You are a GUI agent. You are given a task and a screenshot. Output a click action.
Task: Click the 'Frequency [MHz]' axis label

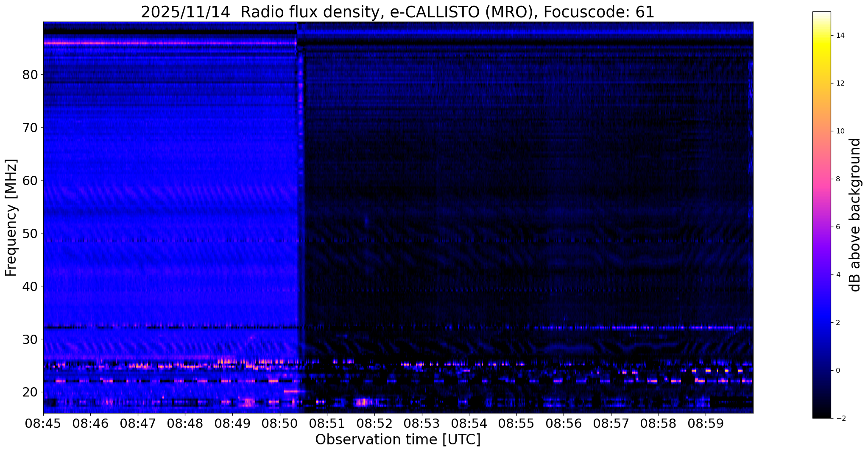pos(11,218)
